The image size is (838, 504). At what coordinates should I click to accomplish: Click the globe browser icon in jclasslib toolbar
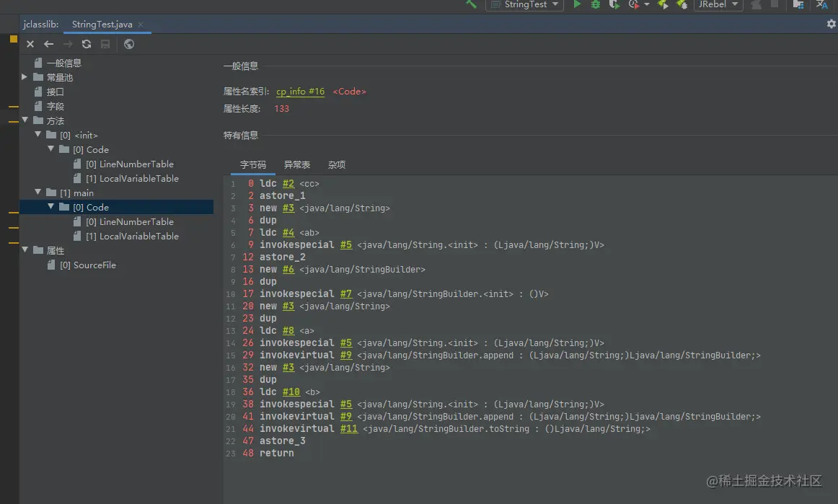click(129, 44)
